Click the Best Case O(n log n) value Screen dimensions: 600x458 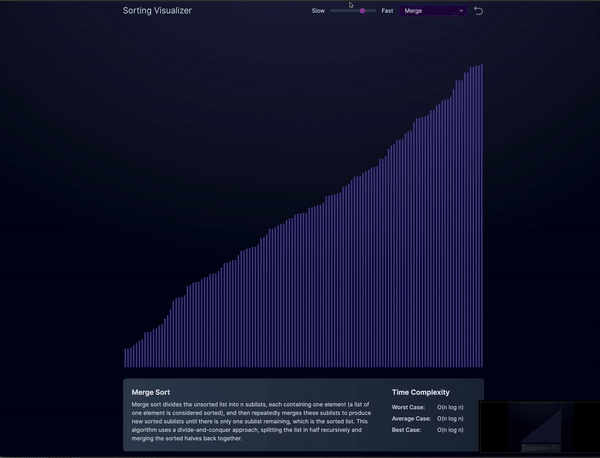pyautogui.click(x=450, y=430)
